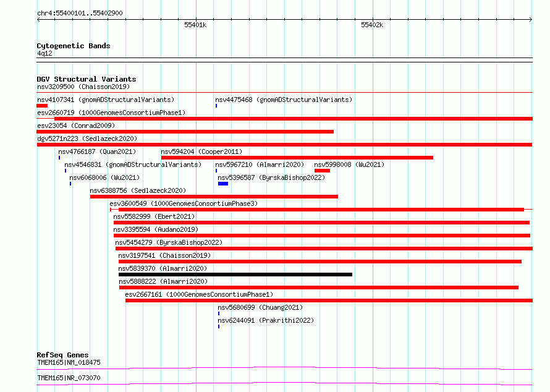The width and height of the screenshot is (550, 392).
Task: Click the nsv3197541 (Chaisson2019) label
Action: pyautogui.click(x=164, y=255)
